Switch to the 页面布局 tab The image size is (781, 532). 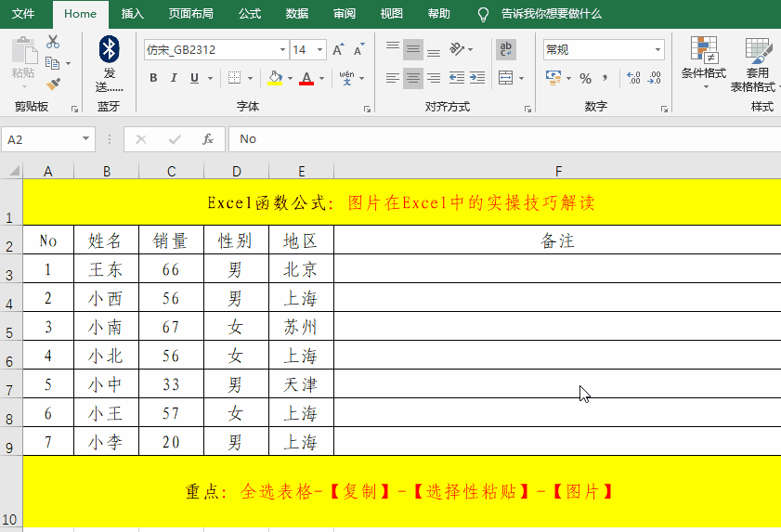point(190,14)
